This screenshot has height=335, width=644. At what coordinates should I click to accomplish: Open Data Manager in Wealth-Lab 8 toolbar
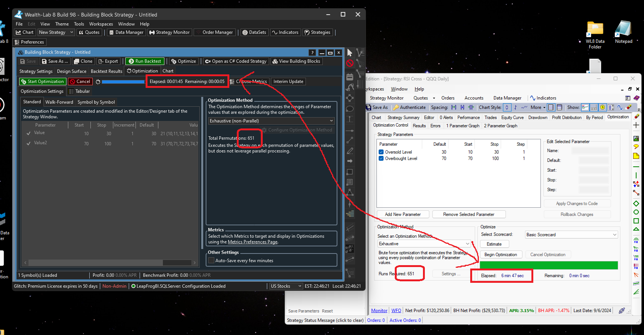point(126,32)
